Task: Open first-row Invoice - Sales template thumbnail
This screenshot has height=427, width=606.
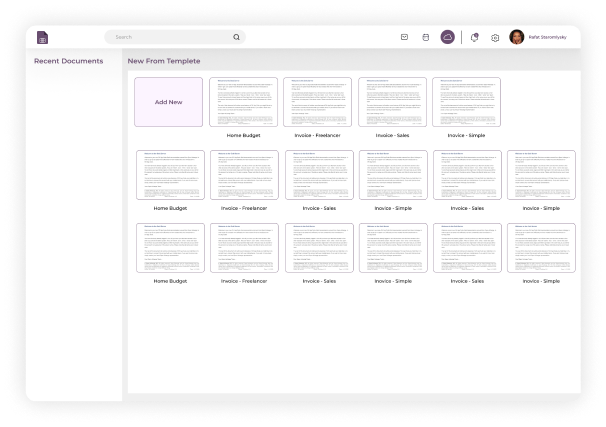Action: 392,102
